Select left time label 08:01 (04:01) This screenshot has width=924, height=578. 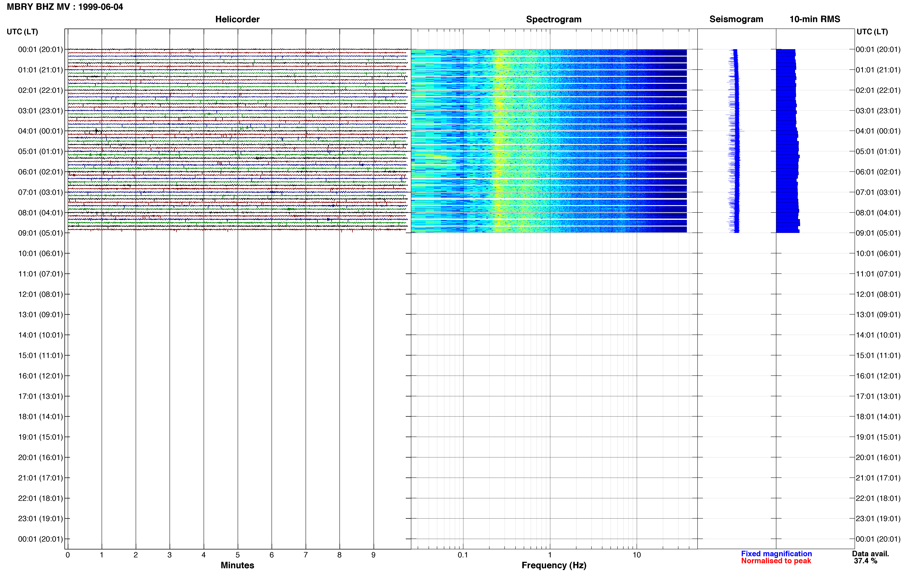(41, 212)
